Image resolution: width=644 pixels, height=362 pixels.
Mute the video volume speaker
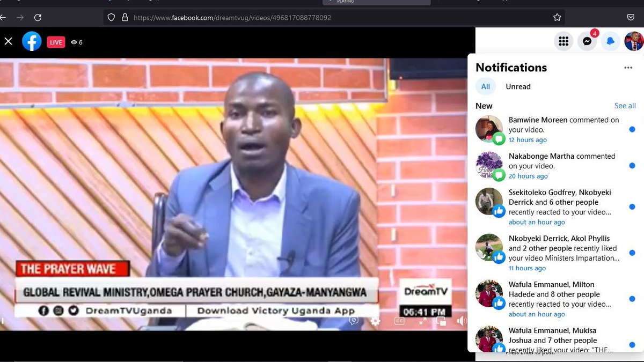462,321
